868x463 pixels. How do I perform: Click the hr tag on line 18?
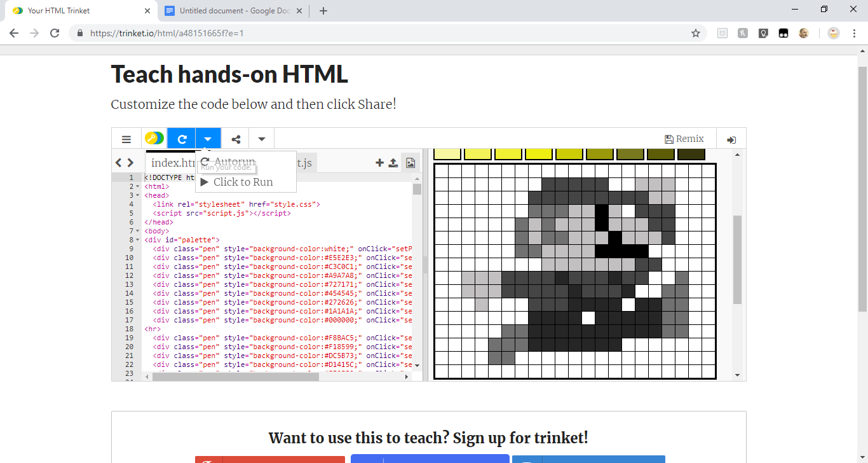(153, 329)
